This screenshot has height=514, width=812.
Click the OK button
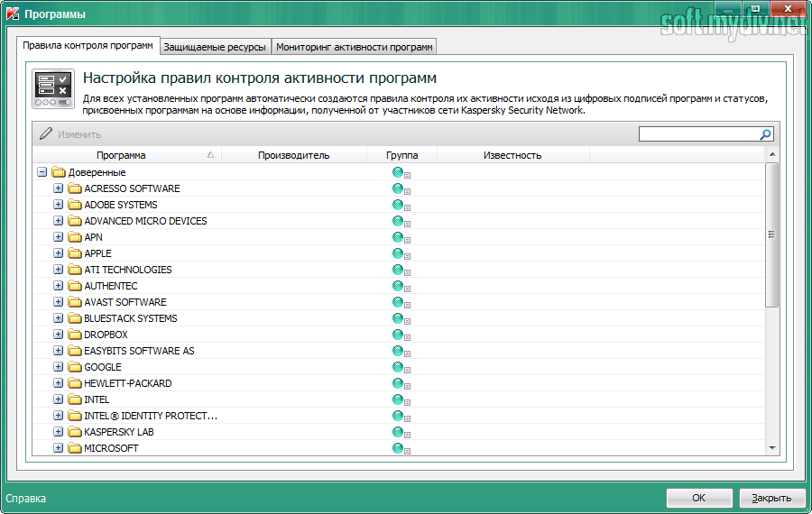(x=699, y=498)
